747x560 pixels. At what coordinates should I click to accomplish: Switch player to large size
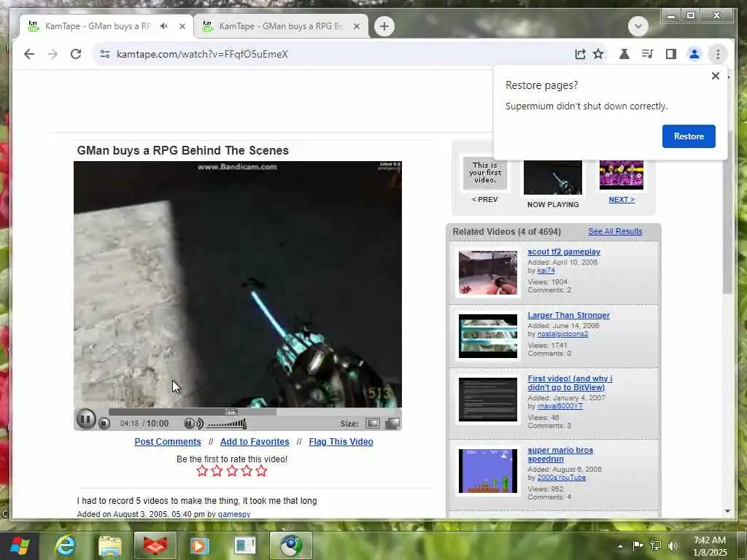pyautogui.click(x=392, y=424)
